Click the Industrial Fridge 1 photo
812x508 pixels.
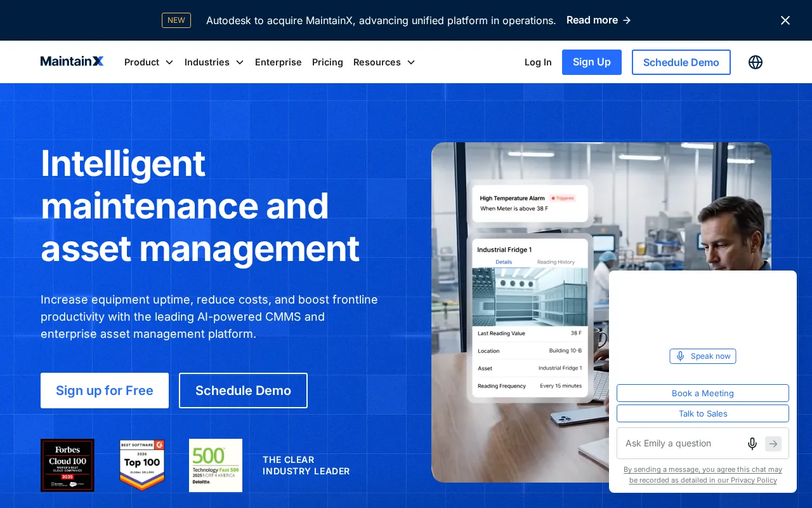530,297
